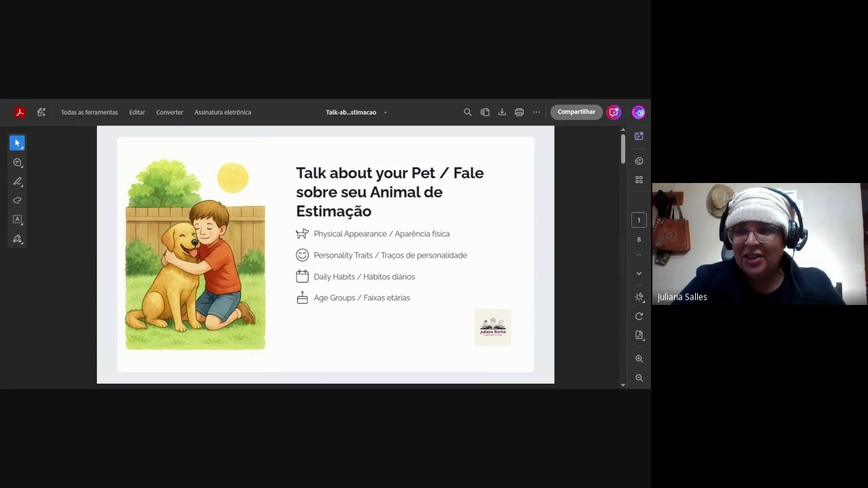
Task: Open the AI Assistant create icon in the top bar
Action: click(41, 113)
